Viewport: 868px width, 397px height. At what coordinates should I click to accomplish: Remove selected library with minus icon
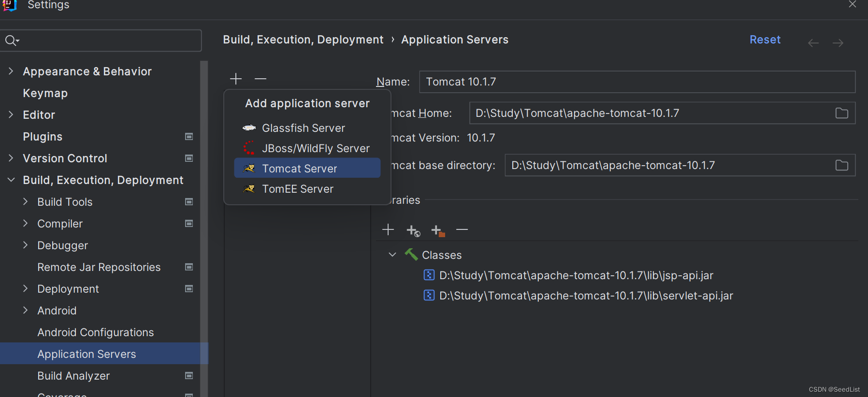(x=462, y=230)
